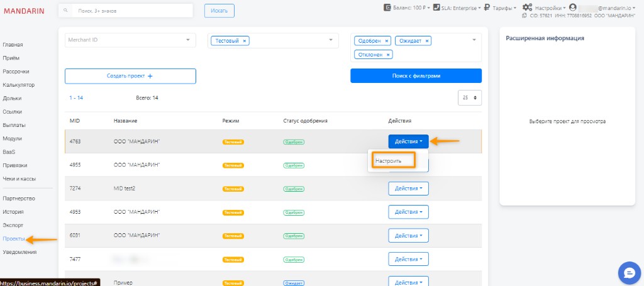Go to Главная in the sidebar
644x286 pixels.
[13, 45]
